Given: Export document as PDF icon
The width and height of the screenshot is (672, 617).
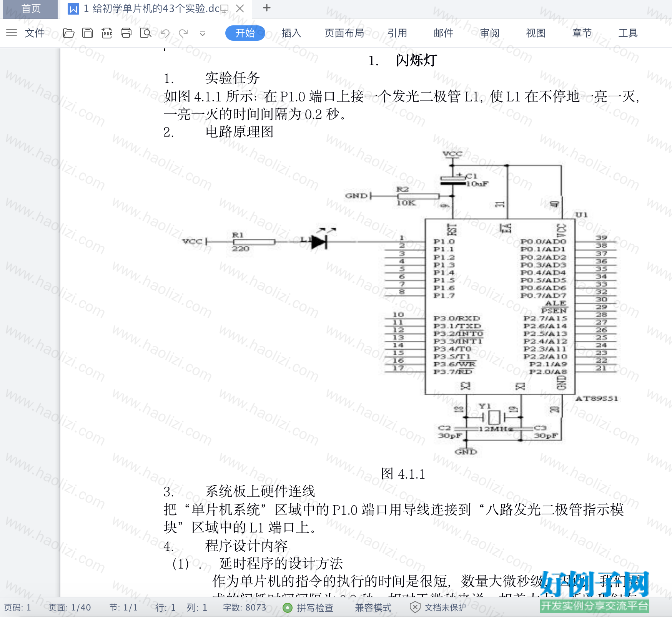Looking at the screenshot, I should point(107,33).
